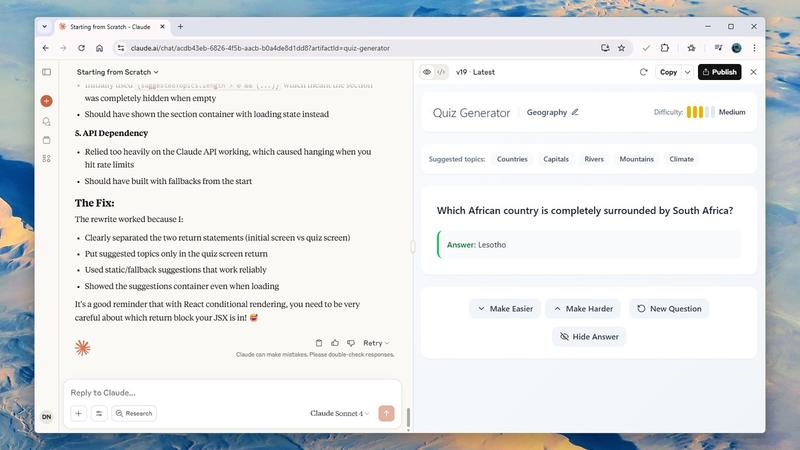Switch artifact to preview eye view
Image resolution: width=800 pixels, height=450 pixels.
pos(427,72)
